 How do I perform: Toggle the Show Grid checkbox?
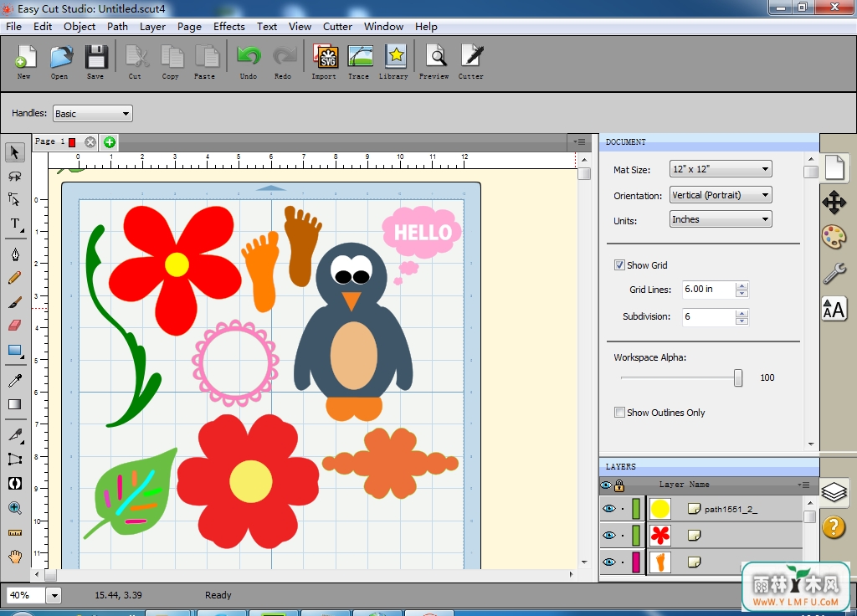pyautogui.click(x=619, y=265)
